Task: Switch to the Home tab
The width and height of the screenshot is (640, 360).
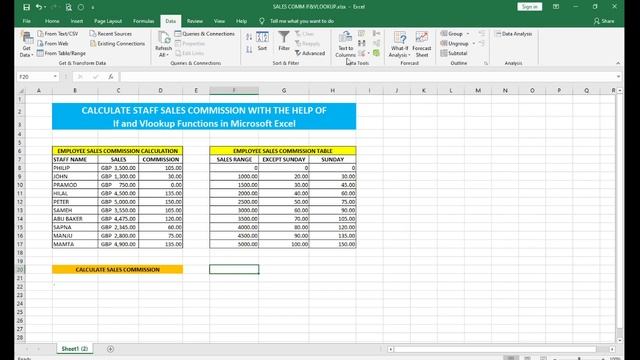Action: pyautogui.click(x=52, y=21)
